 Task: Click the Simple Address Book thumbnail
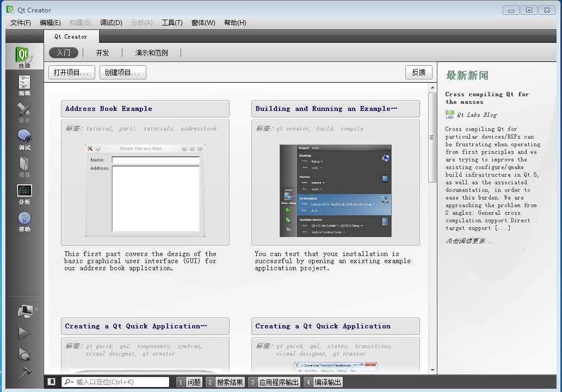coord(145,191)
